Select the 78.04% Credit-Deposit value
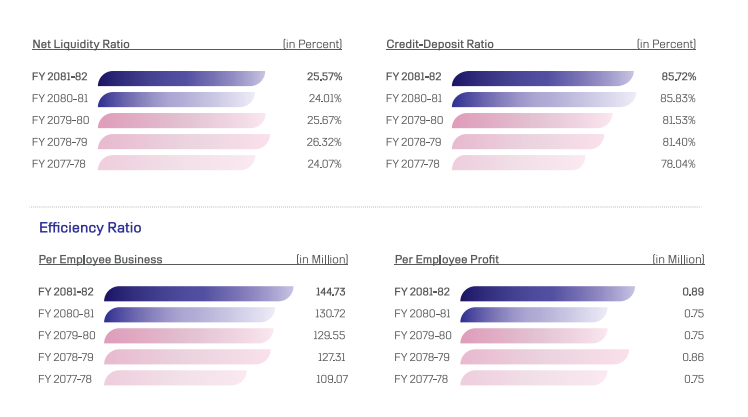This screenshot has height=417, width=748. (x=678, y=163)
